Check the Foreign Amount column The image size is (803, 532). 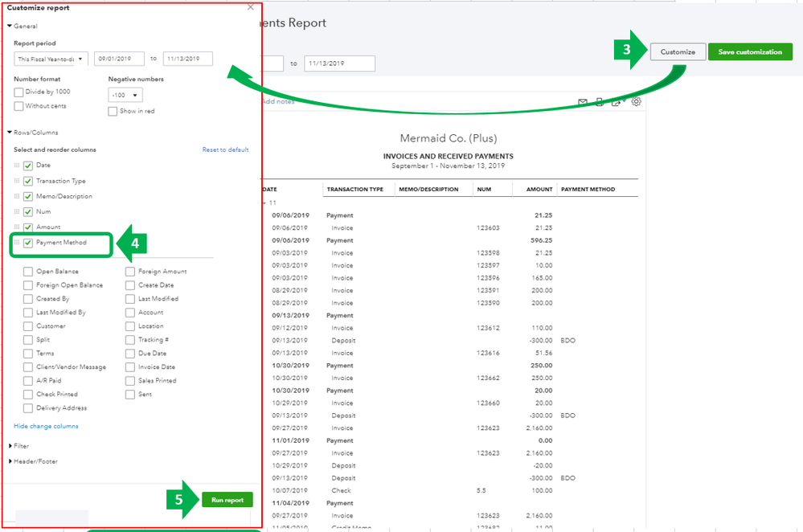pos(130,272)
